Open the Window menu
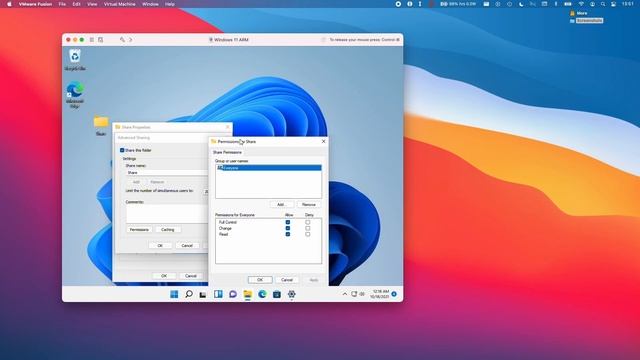 pos(150,4)
